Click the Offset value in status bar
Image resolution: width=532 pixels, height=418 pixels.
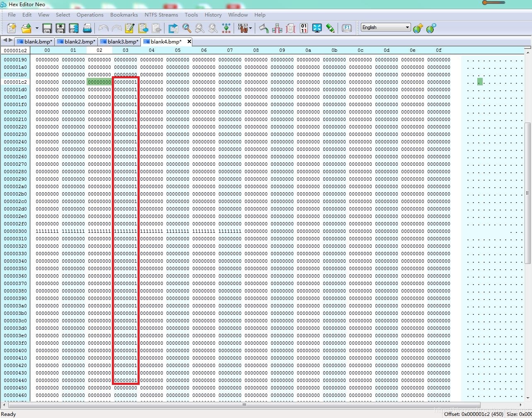tap(474, 414)
